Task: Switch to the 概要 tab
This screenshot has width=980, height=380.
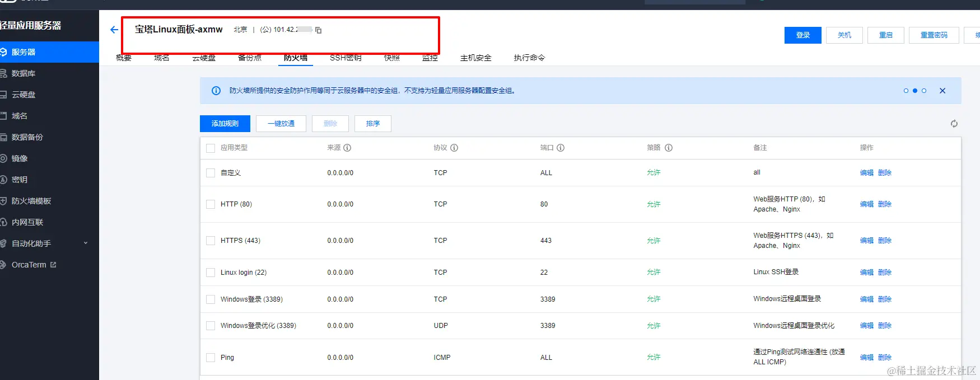Action: 124,58
